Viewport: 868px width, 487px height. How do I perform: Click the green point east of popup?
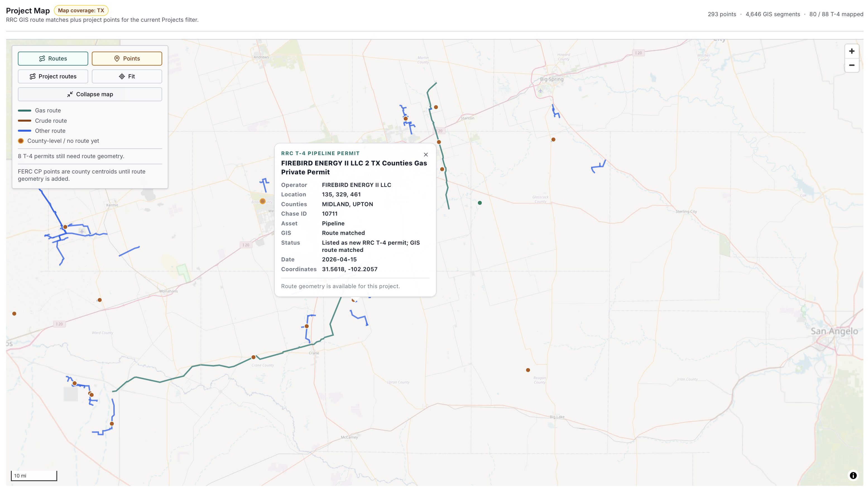(x=479, y=203)
